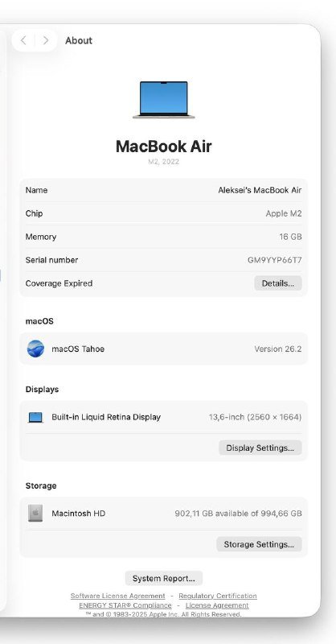Click the Built-in Display laptop icon
The height and width of the screenshot is (644, 336).
pyautogui.click(x=35, y=417)
